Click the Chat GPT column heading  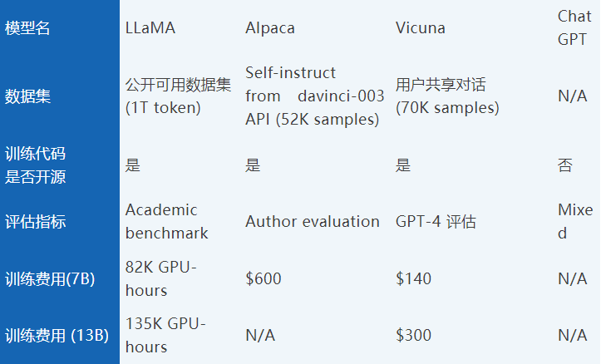[574, 28]
